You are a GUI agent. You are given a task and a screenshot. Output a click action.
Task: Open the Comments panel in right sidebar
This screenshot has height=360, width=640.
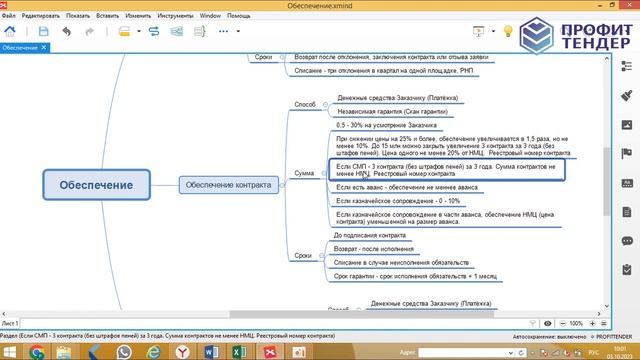pyautogui.click(x=627, y=241)
